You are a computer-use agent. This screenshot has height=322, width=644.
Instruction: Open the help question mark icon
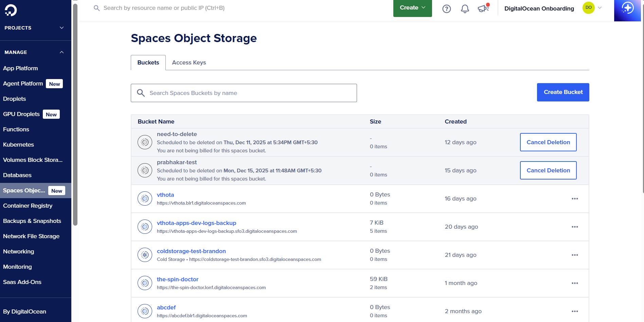point(446,8)
